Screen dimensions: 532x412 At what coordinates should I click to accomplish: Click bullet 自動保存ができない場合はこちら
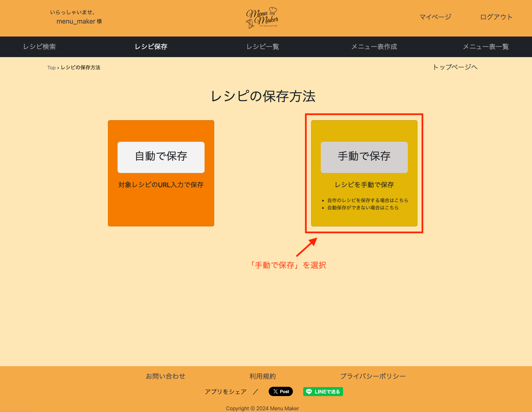pos(363,207)
